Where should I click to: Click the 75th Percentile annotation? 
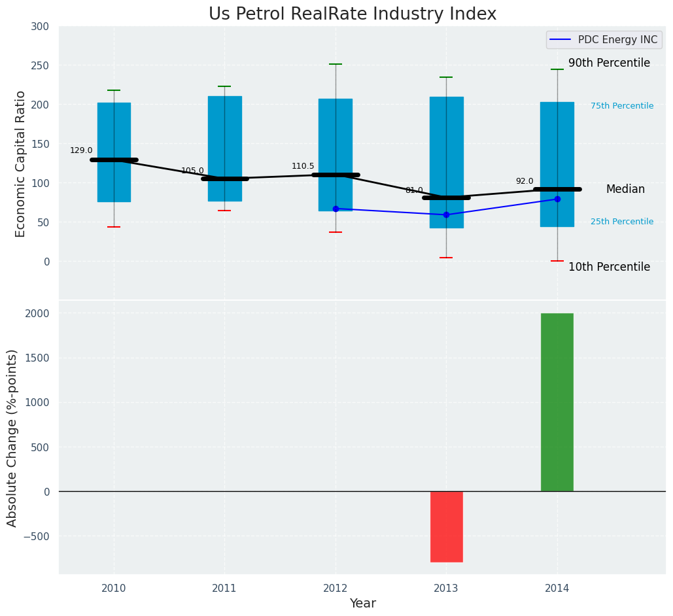tap(621, 106)
